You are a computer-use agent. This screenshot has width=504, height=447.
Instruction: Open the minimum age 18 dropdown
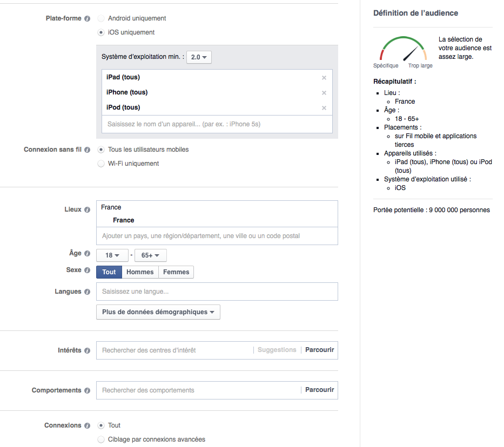(112, 255)
